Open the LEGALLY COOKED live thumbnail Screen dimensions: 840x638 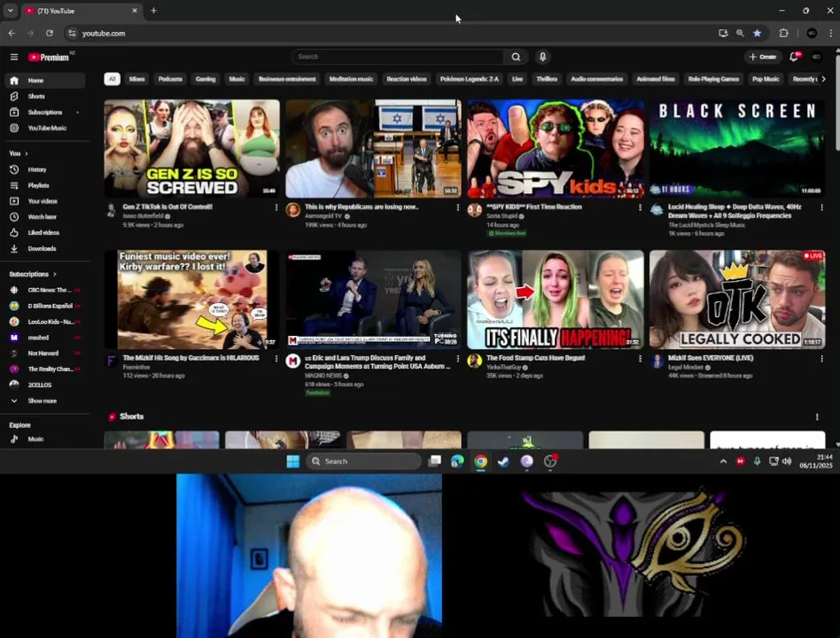737,300
